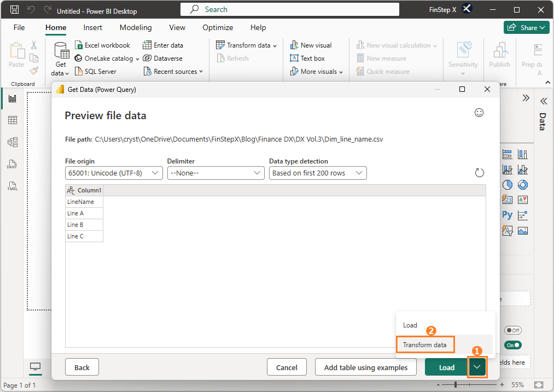Viewport: 554px width, 392px height.
Task: Click the zoom slider handle
Action: pyautogui.click(x=456, y=384)
